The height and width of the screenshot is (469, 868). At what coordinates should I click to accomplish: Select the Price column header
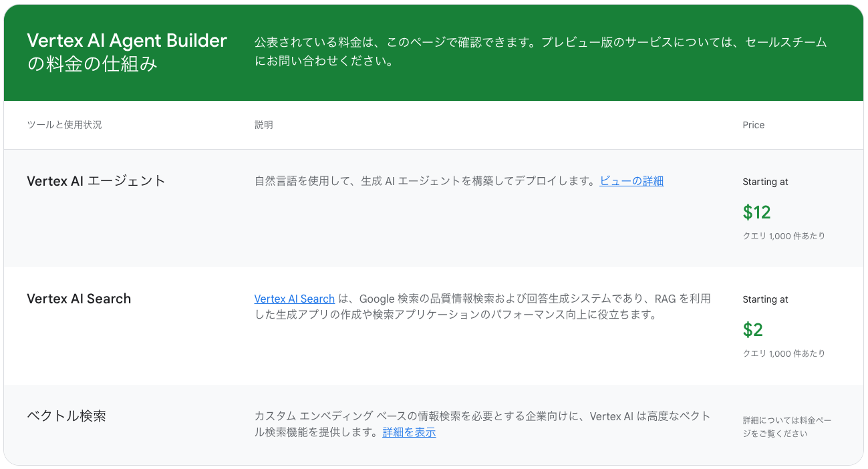(x=753, y=125)
